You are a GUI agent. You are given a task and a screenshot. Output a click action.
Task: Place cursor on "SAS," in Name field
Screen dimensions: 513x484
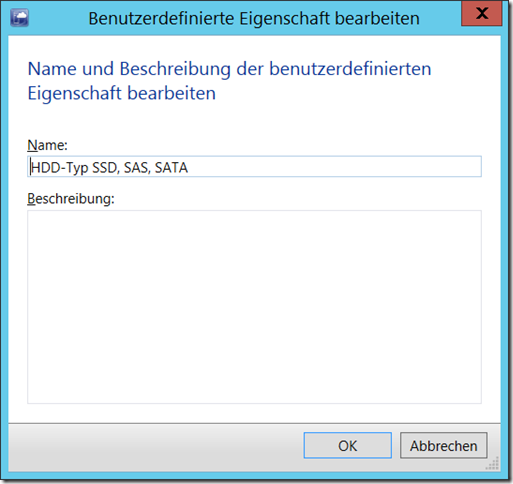pos(137,168)
